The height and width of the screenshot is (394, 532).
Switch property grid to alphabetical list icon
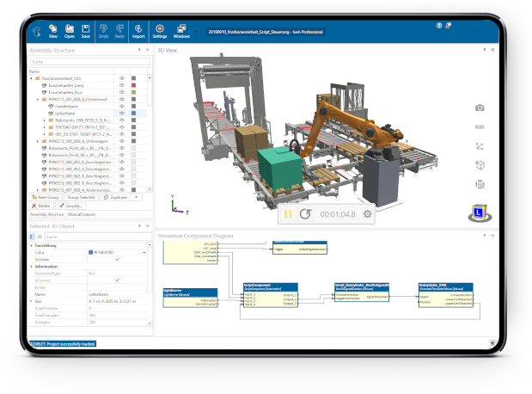tap(40, 237)
